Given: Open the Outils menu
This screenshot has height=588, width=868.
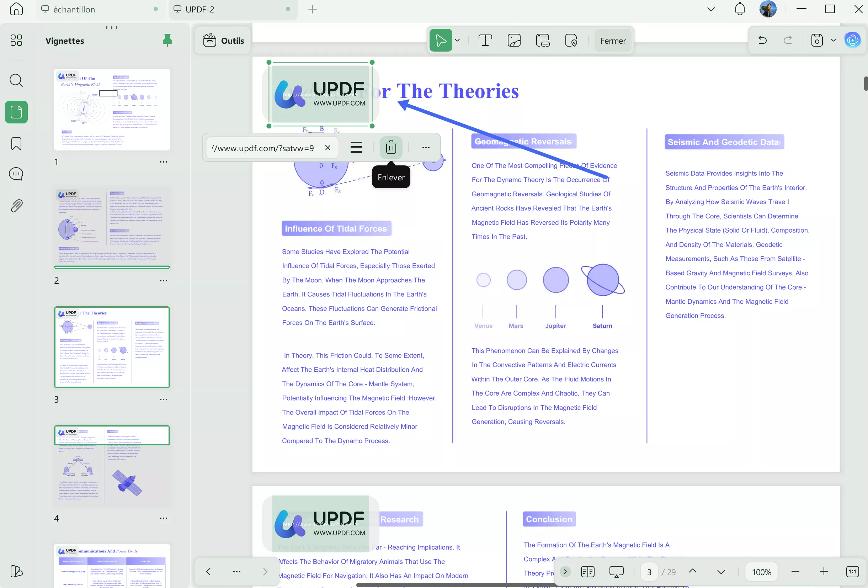Looking at the screenshot, I should coord(223,41).
